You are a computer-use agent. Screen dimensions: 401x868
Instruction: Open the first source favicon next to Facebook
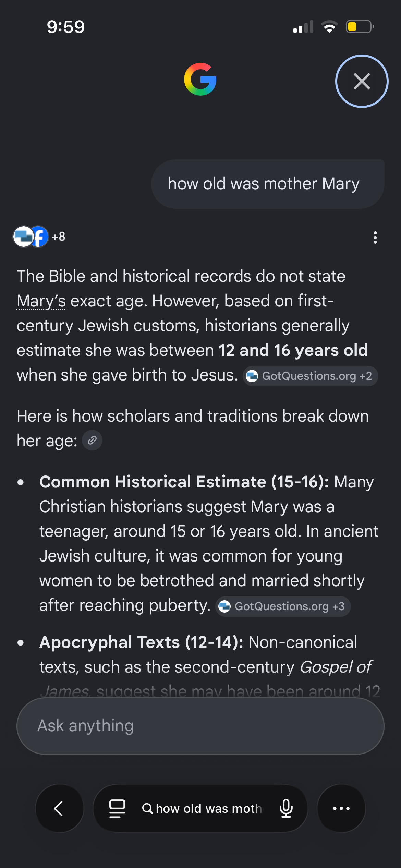[23, 237]
